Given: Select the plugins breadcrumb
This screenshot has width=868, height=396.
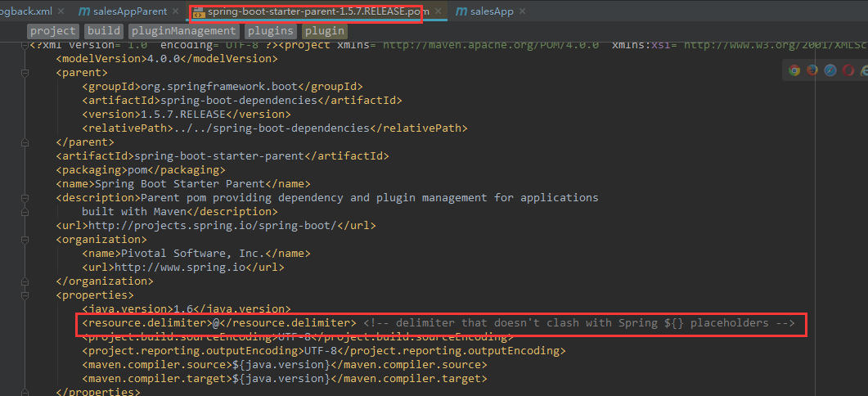Looking at the screenshot, I should tap(272, 31).
